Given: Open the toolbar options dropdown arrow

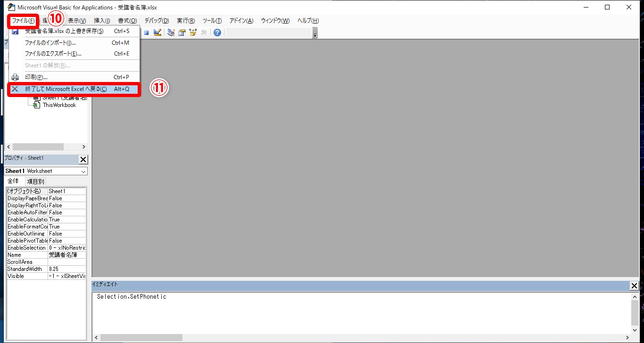Looking at the screenshot, I should (315, 34).
